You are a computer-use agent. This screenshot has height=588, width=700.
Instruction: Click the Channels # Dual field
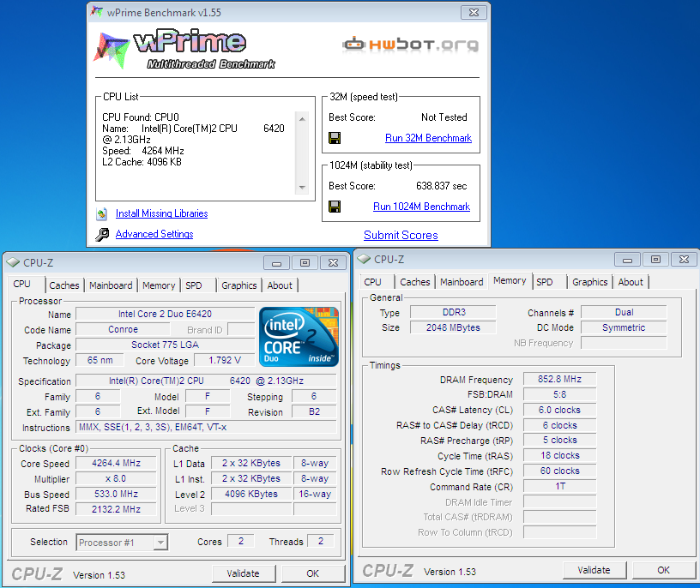click(625, 312)
